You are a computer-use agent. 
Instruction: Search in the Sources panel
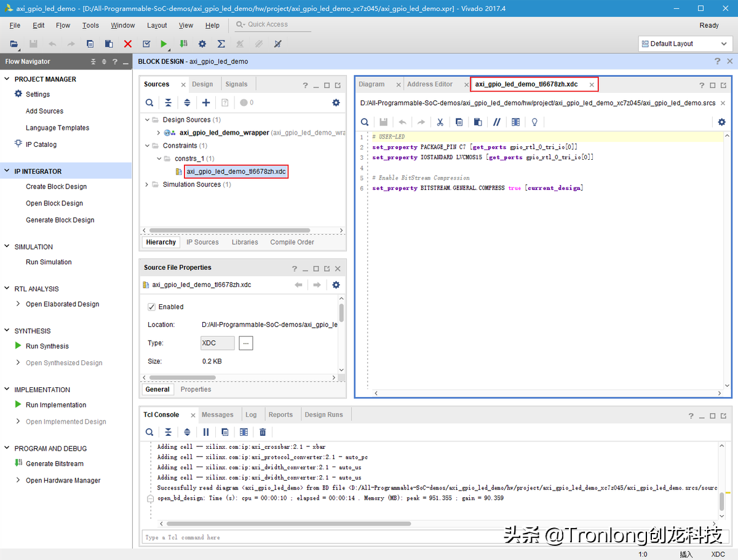149,103
